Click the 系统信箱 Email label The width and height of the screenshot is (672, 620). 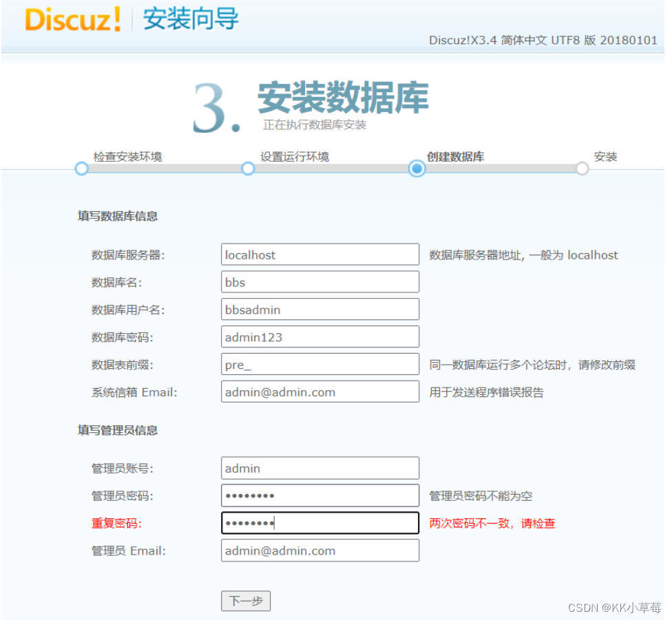134,392
